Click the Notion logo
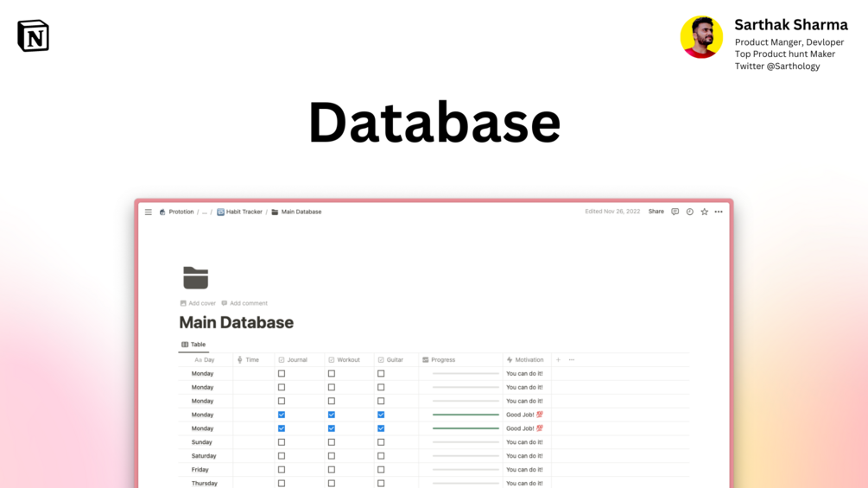Screen dimensions: 868x488 (33, 36)
